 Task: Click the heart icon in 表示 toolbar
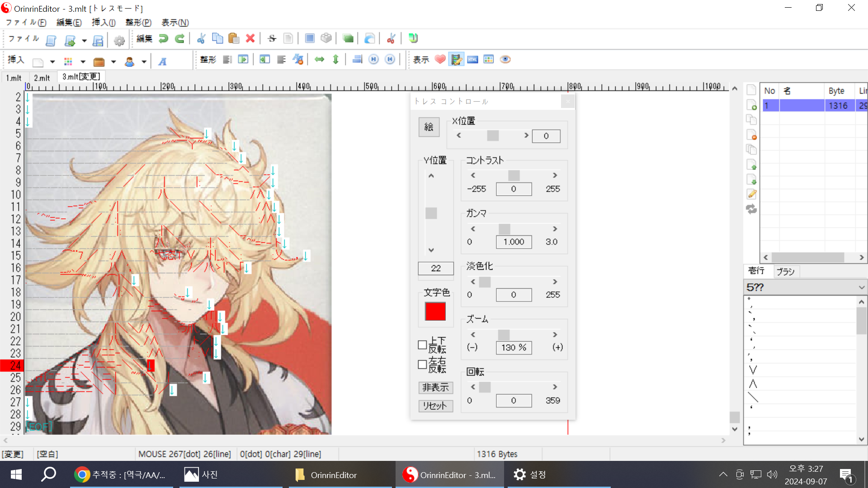(440, 60)
